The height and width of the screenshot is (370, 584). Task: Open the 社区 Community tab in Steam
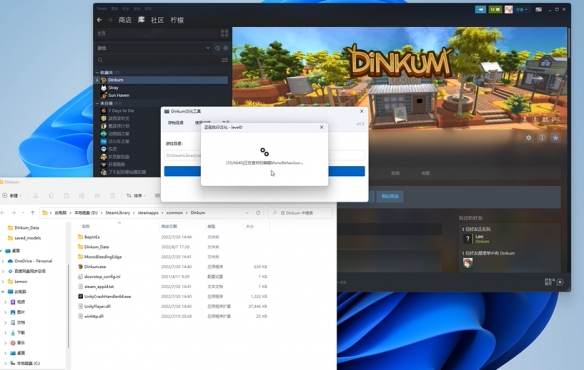tap(157, 20)
